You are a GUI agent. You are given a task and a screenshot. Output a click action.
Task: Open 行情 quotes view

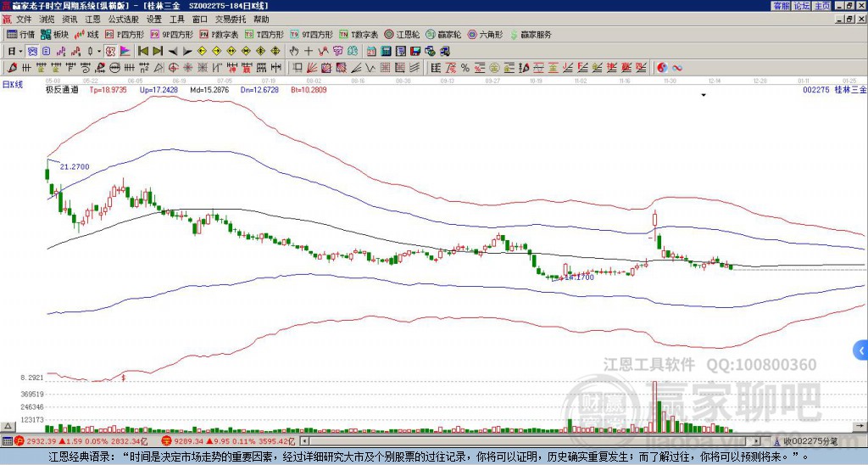click(x=20, y=34)
